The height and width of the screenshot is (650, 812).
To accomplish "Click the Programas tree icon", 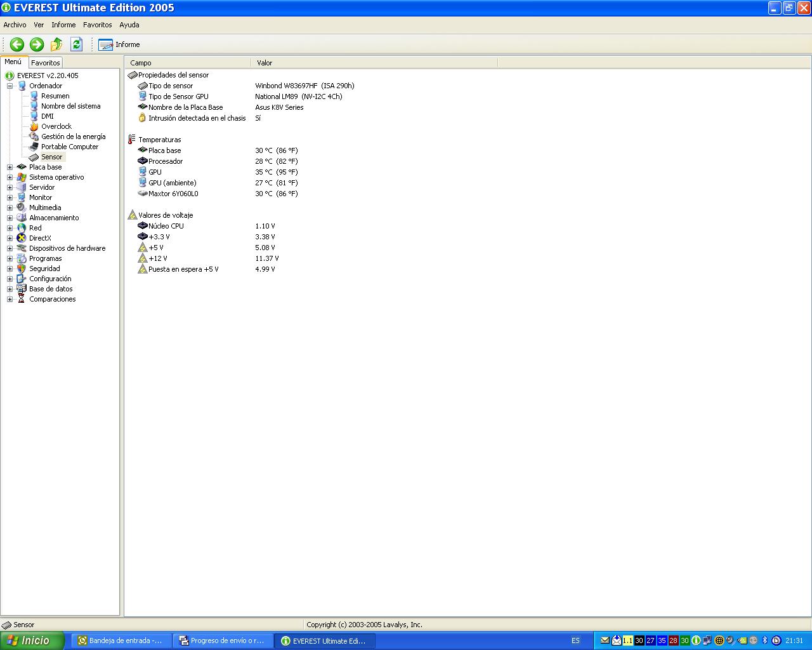I will 22,258.
